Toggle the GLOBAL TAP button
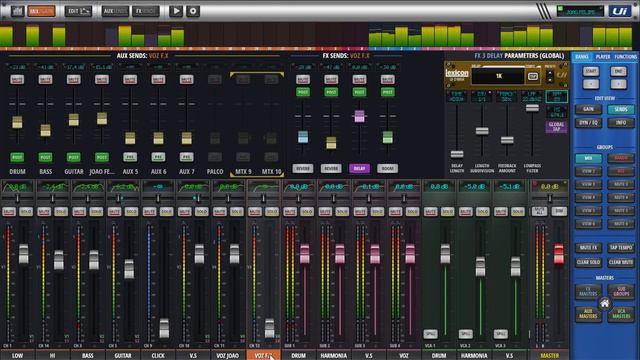The image size is (640, 360). 556,127
